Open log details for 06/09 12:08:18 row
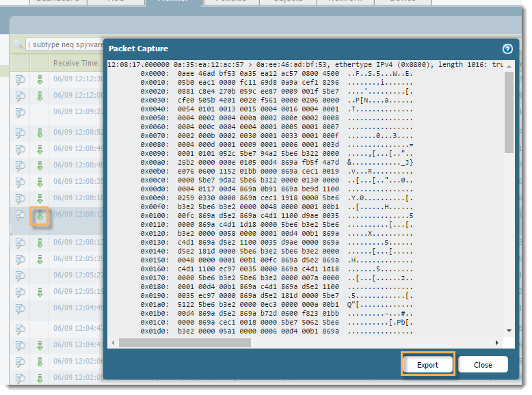 pos(20,199)
